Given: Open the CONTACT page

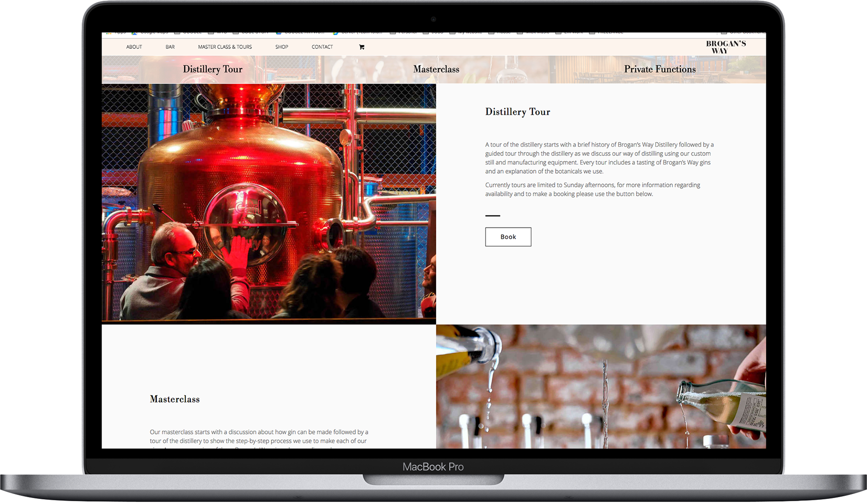Looking at the screenshot, I should [x=322, y=47].
